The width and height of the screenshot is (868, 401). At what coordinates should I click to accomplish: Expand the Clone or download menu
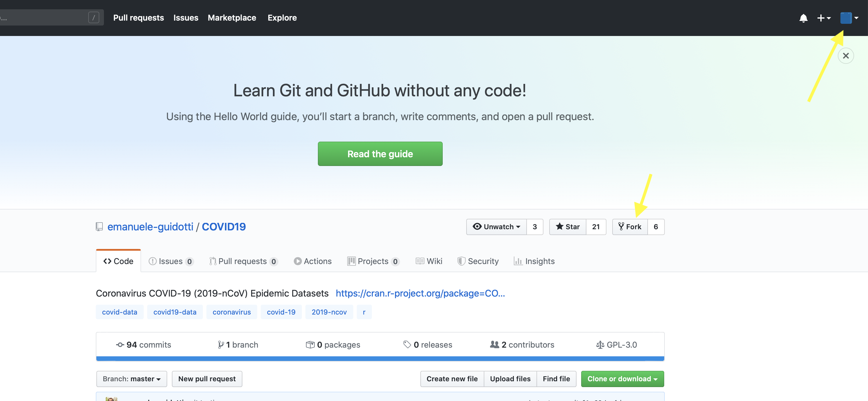622,379
